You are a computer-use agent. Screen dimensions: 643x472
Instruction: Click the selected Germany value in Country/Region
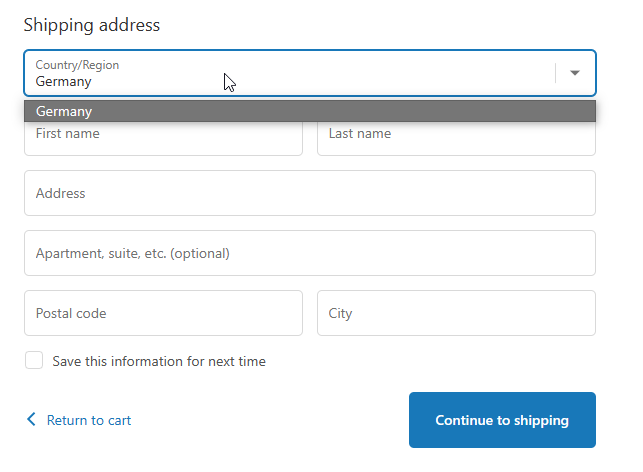pyautogui.click(x=63, y=82)
